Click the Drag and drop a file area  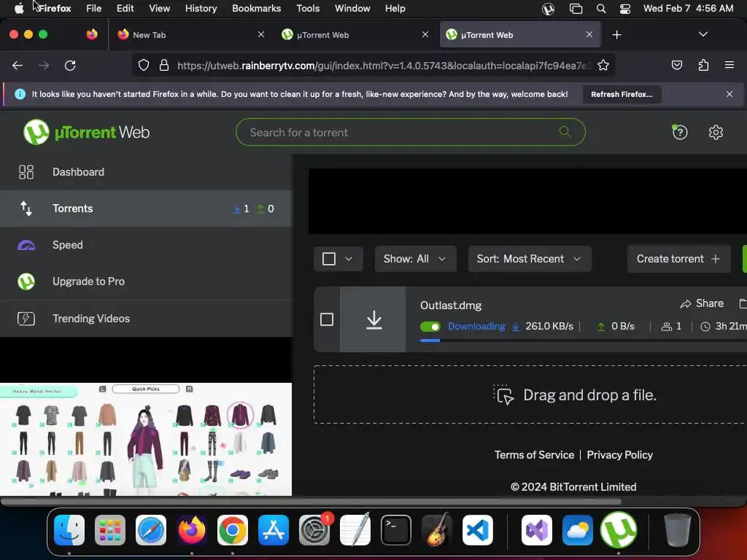[530, 394]
